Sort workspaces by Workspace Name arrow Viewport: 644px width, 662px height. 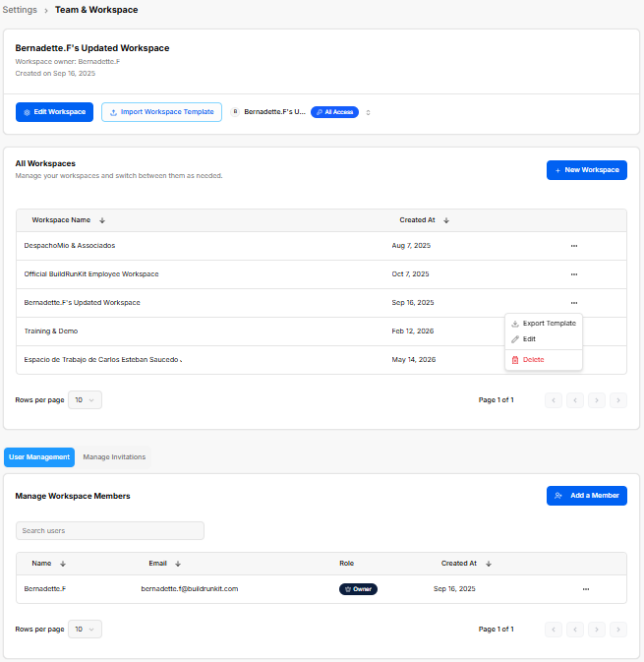tap(102, 220)
